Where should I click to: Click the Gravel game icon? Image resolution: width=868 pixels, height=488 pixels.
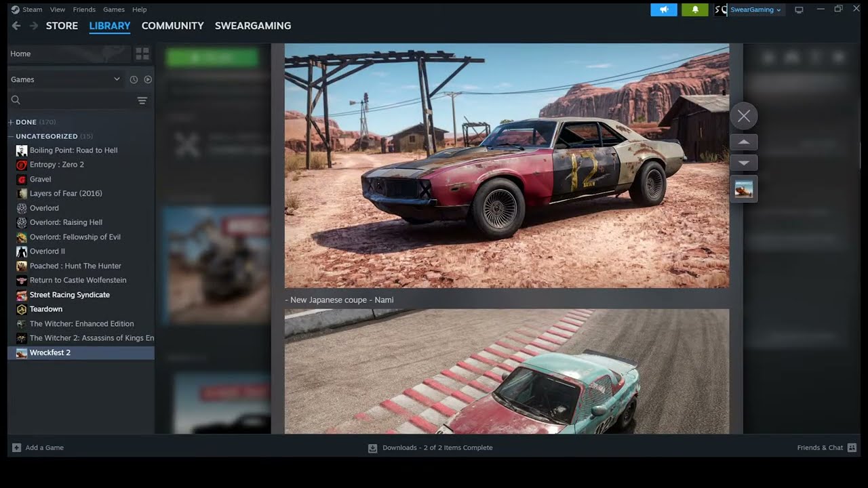click(22, 179)
